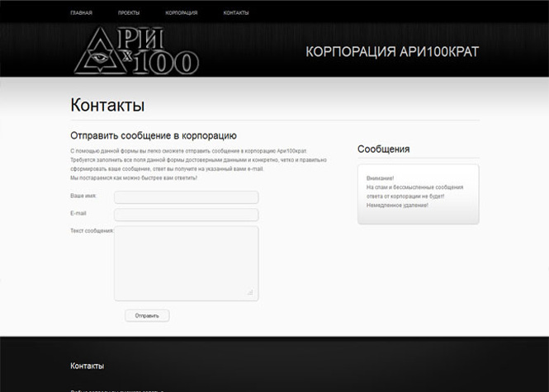Open the Главная menu item
Image resolution: width=549 pixels, height=392 pixels.
pos(81,13)
